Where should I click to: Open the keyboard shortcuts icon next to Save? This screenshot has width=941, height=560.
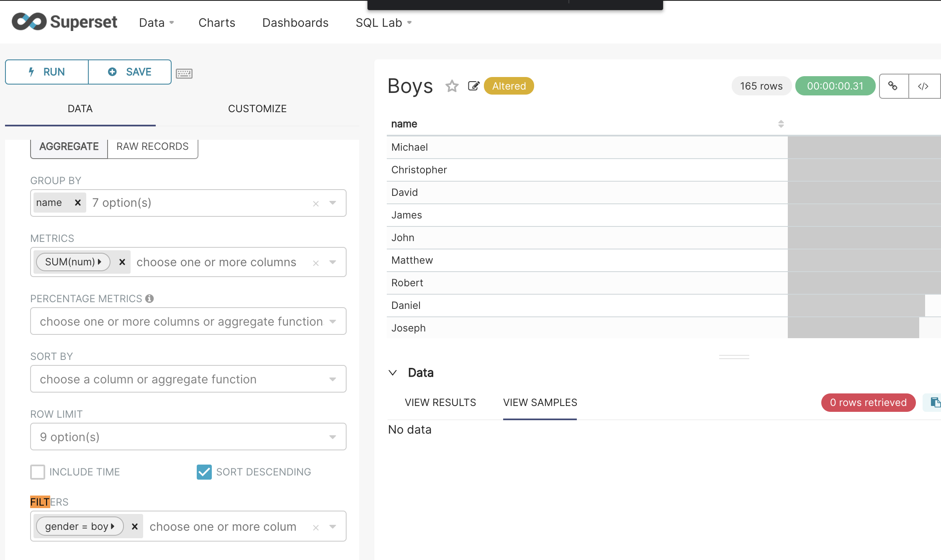tap(184, 73)
